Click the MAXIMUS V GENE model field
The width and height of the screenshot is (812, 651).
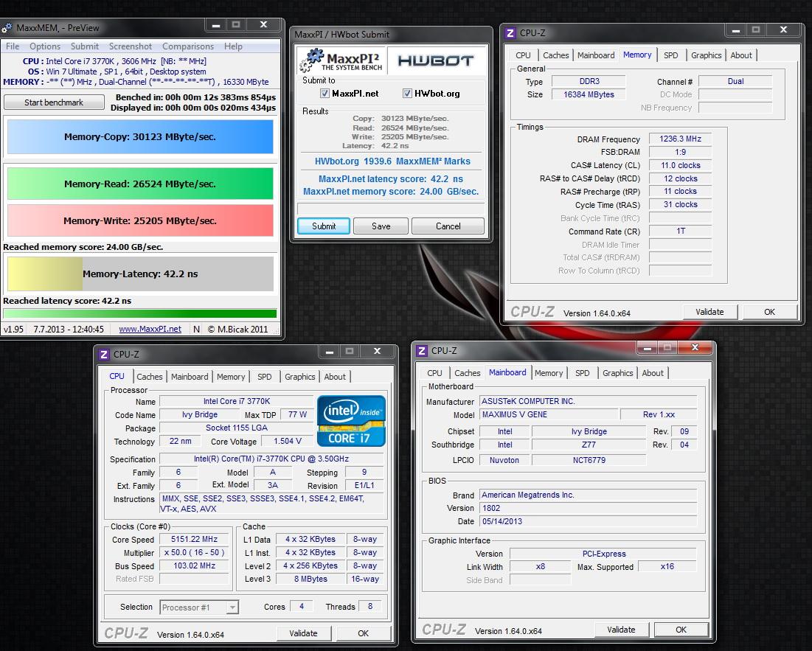pyautogui.click(x=549, y=414)
